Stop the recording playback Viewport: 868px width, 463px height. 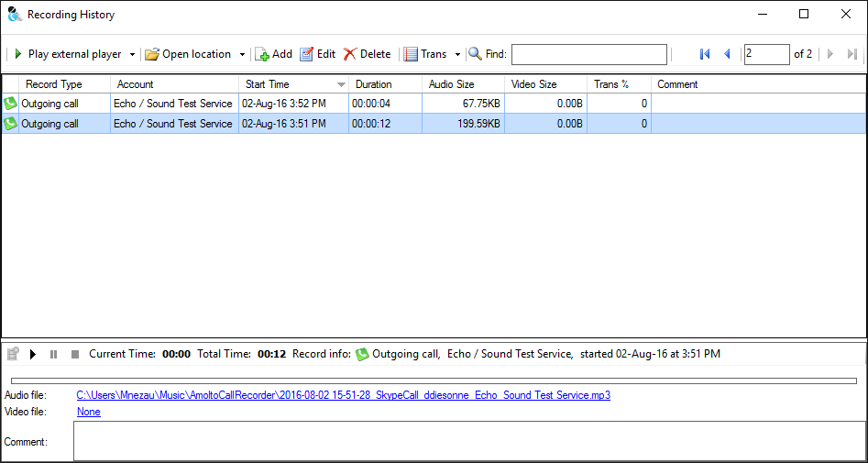tap(75, 354)
